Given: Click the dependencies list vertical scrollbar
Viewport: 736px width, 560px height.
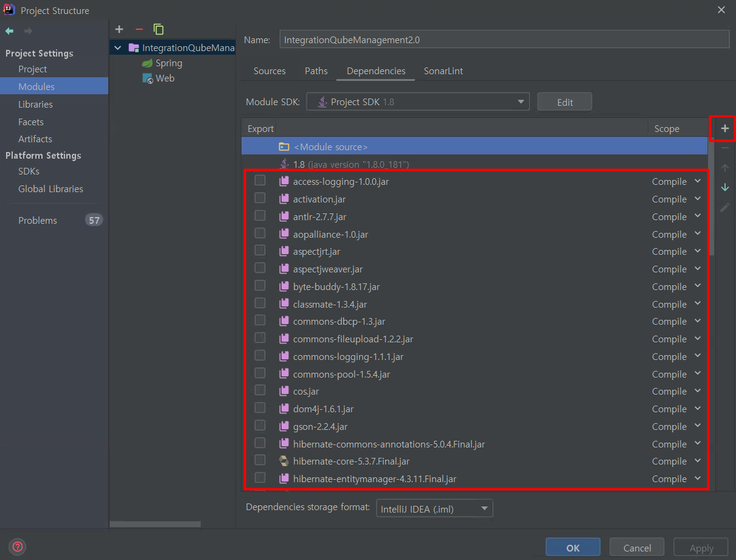Looking at the screenshot, I should click(x=712, y=198).
